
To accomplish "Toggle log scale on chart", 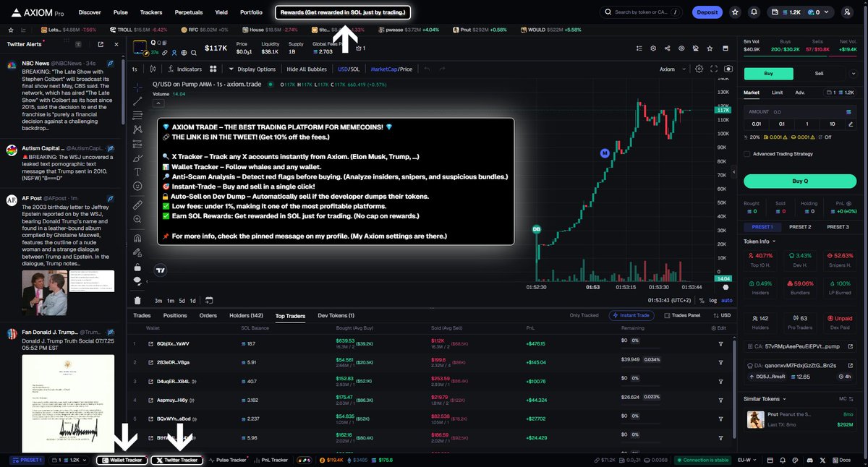I will coord(714,300).
